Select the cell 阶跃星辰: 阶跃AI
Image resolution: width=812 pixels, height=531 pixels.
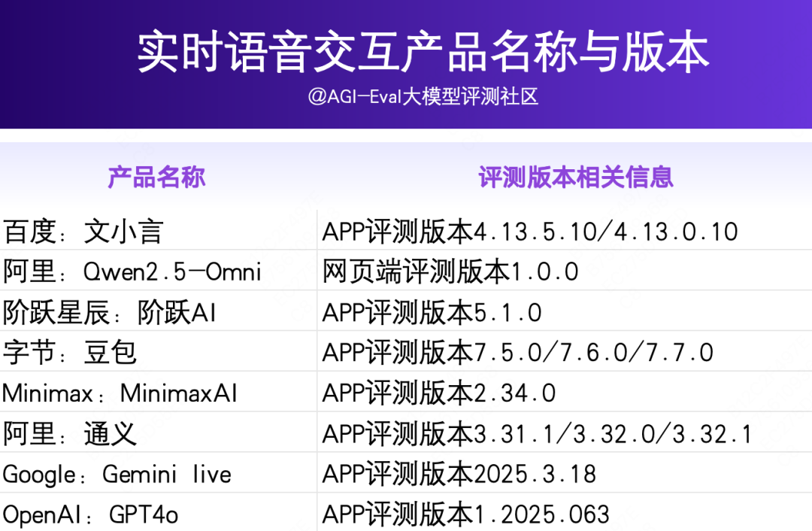[158, 311]
